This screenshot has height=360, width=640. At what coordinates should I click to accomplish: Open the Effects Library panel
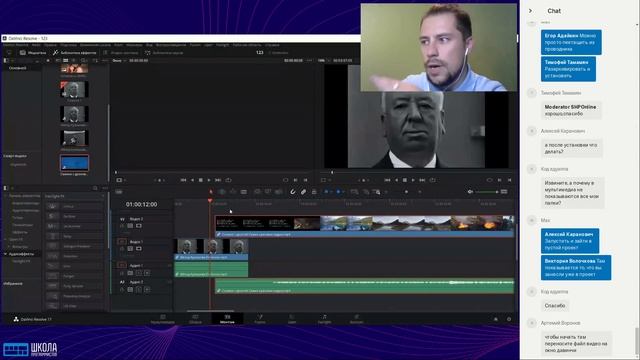pyautogui.click(x=74, y=53)
